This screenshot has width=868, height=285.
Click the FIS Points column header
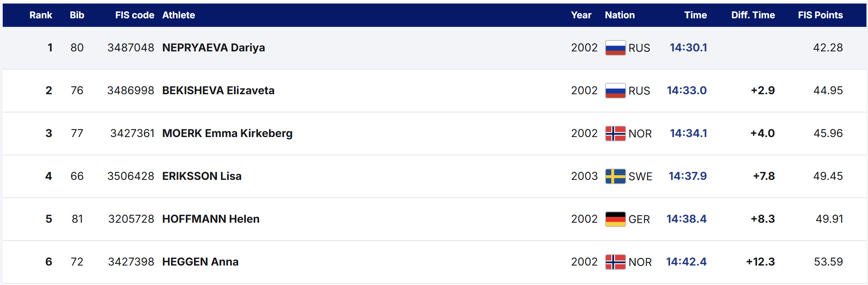[820, 15]
